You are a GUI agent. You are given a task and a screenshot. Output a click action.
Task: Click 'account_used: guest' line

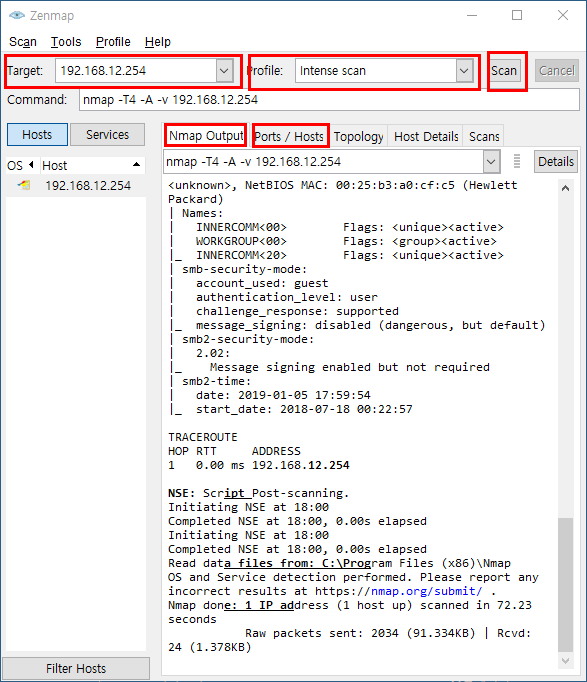(x=262, y=283)
